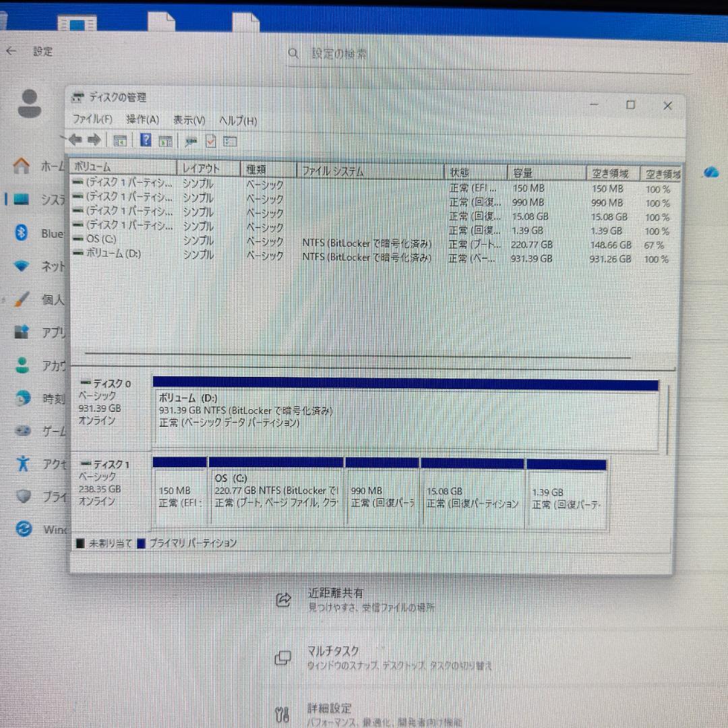Open 時刻 section in Settings sidebar

(39, 398)
